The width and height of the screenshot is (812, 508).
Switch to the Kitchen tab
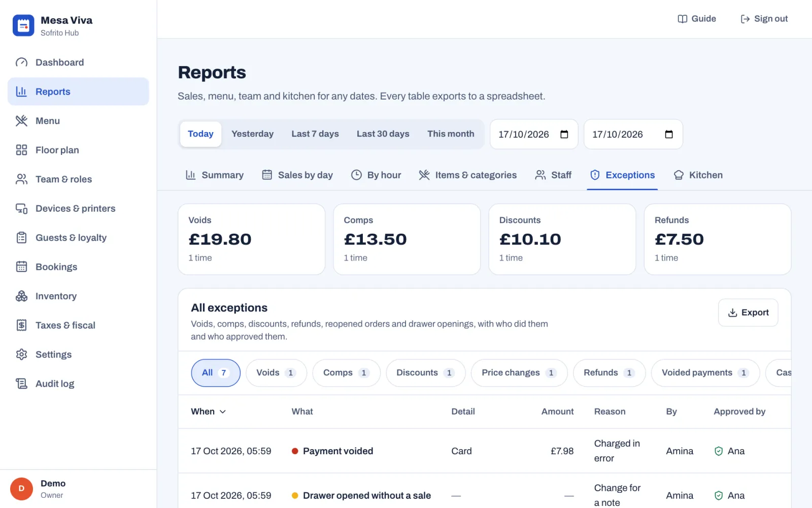coord(698,175)
